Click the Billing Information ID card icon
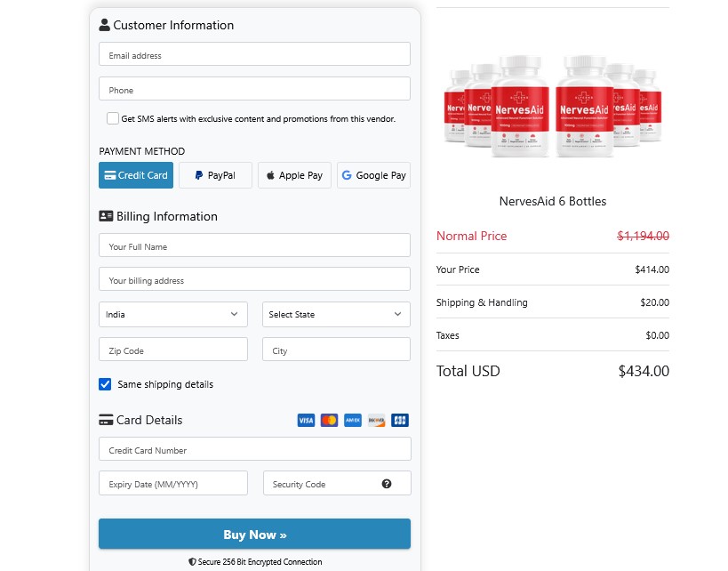 [106, 216]
